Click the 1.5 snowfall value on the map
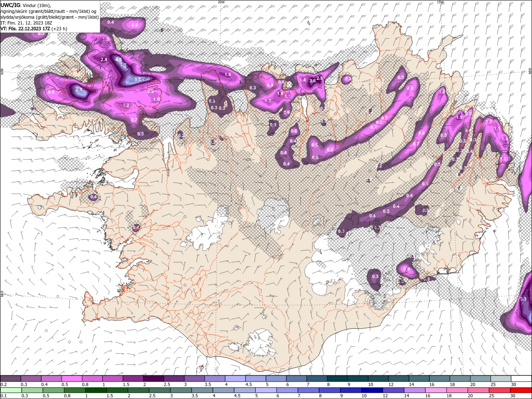Image resolution: width=532 pixels, height=399 pixels. (106, 39)
